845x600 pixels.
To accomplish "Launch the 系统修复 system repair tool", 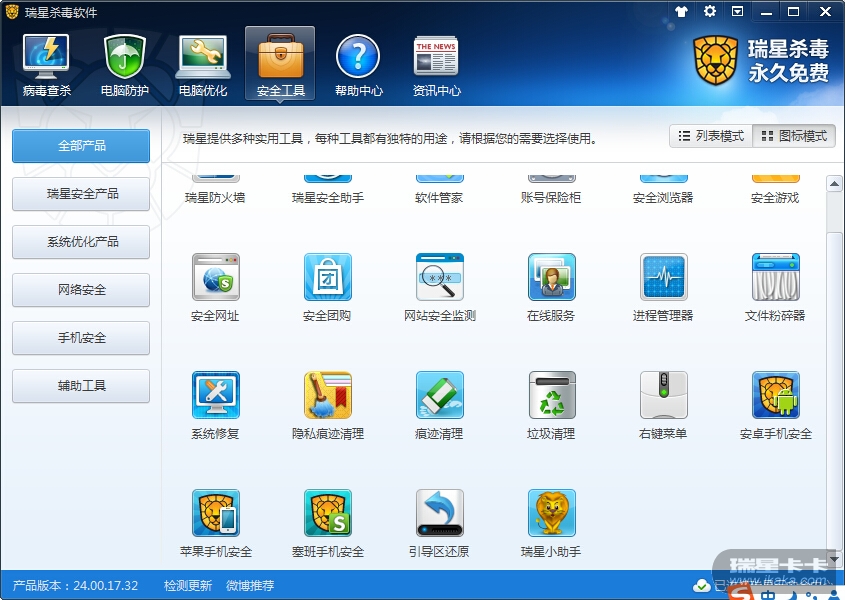I will [216, 405].
